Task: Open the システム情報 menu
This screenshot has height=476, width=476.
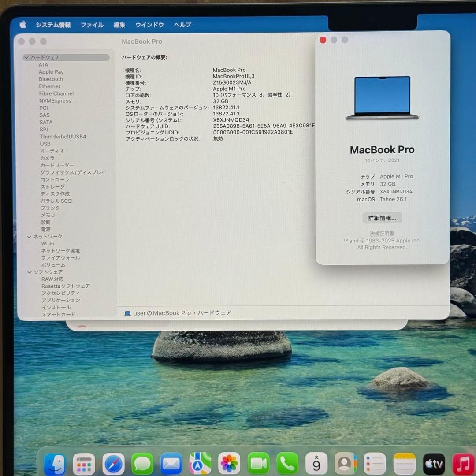Action: pyautogui.click(x=53, y=25)
